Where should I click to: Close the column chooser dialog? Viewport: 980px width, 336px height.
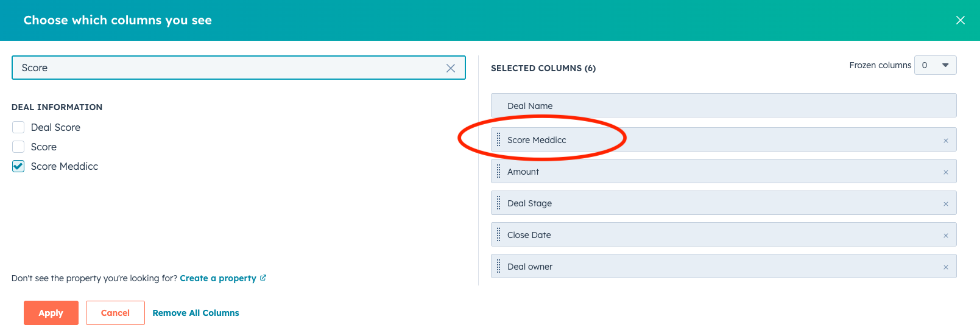(x=960, y=20)
